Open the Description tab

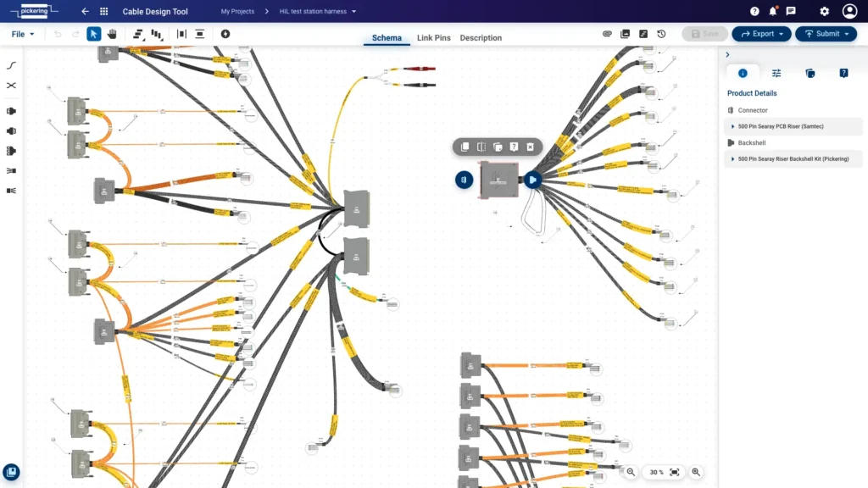pos(481,37)
